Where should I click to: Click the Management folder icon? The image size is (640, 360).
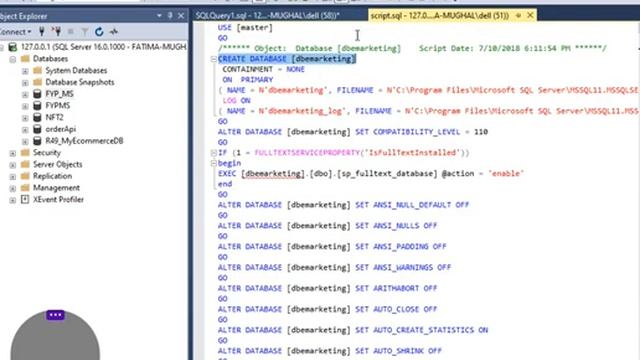pyautogui.click(x=25, y=188)
